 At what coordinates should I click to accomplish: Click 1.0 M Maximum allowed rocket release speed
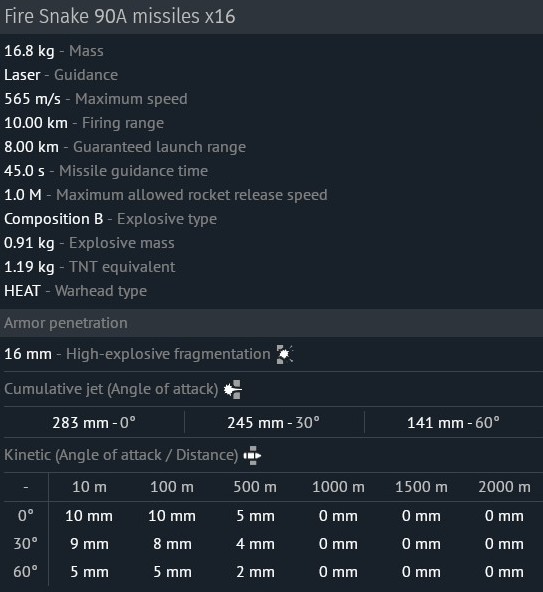point(166,195)
